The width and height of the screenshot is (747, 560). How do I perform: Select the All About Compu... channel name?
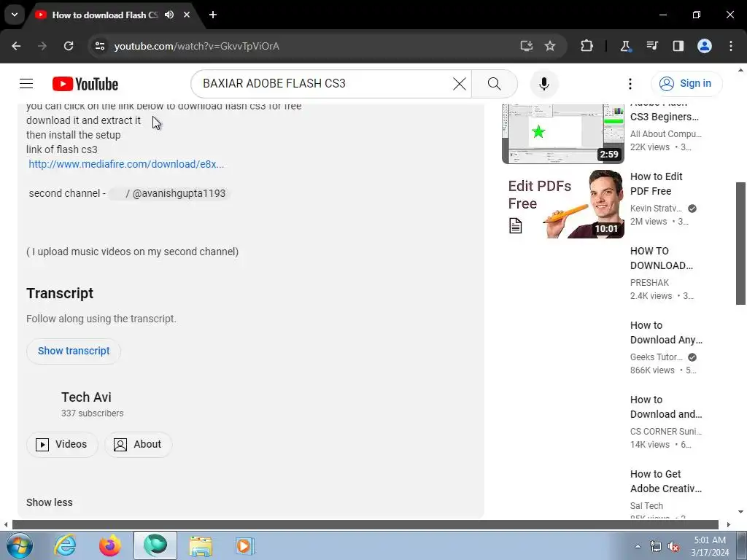[666, 134]
